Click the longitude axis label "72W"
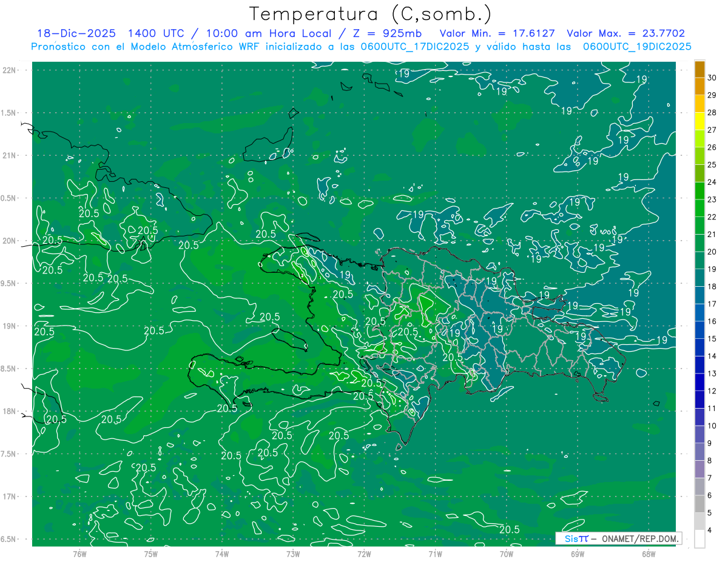728x562 pixels. pos(364,554)
